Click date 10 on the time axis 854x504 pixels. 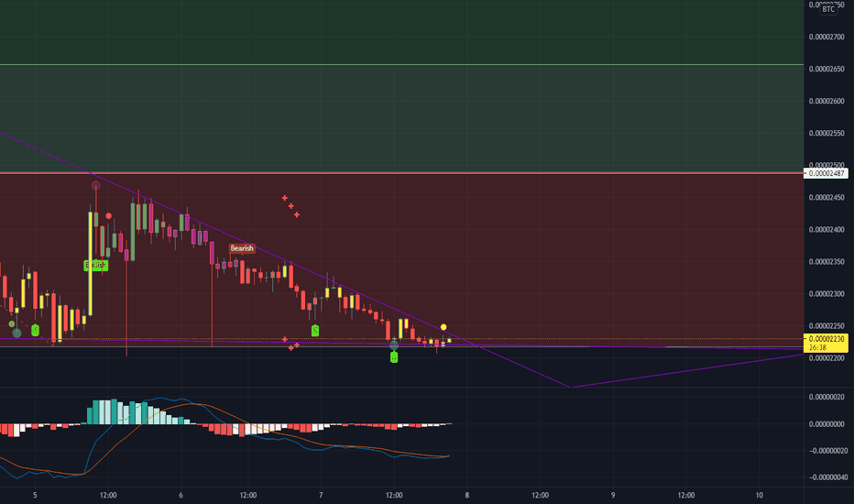(760, 495)
